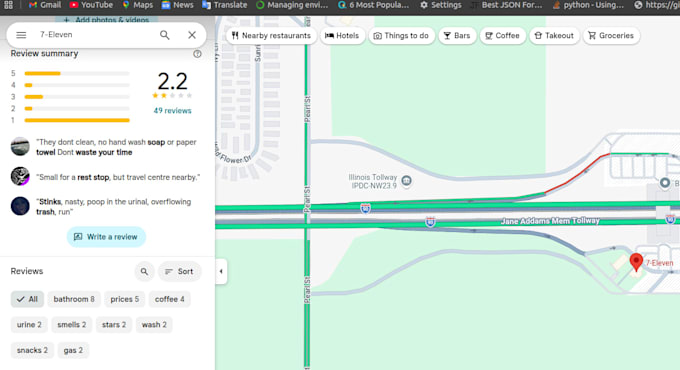Open the Review summary help icon

tap(197, 54)
